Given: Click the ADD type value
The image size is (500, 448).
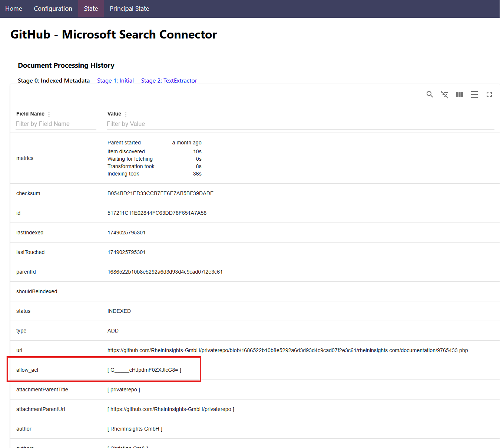Looking at the screenshot, I should click(113, 331).
